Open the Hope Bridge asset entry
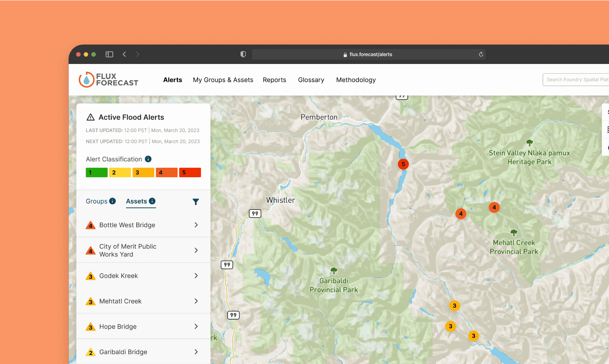Screen dimensions: 609x364 (143, 326)
